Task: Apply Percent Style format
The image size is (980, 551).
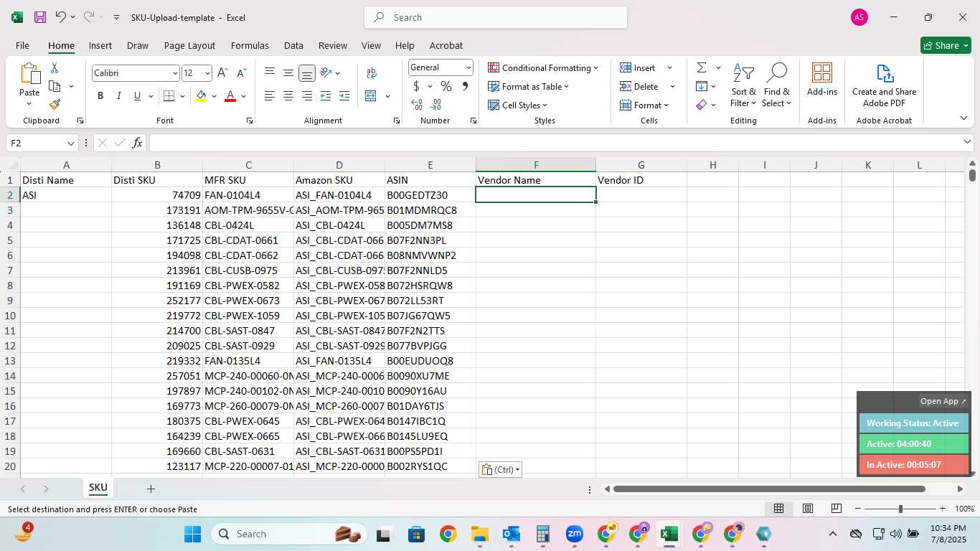Action: (446, 86)
